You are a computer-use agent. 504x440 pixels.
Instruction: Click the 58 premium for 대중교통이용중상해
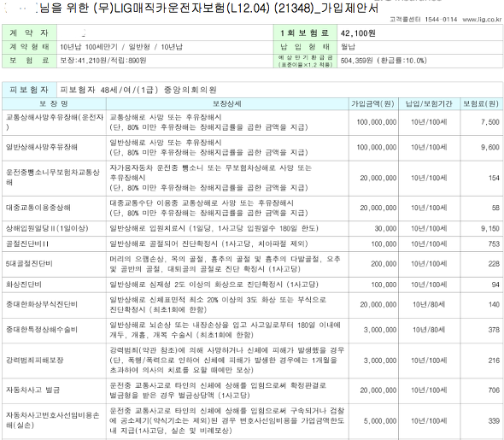[495, 208]
